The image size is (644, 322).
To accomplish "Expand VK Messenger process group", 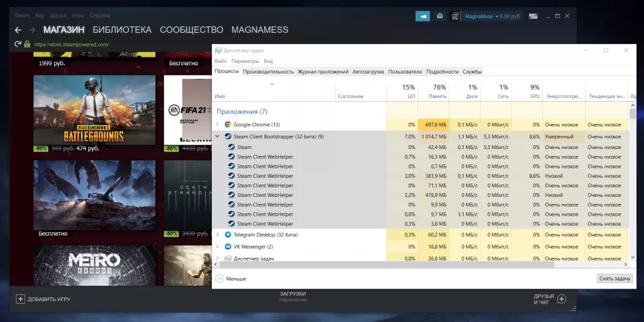I will 217,247.
